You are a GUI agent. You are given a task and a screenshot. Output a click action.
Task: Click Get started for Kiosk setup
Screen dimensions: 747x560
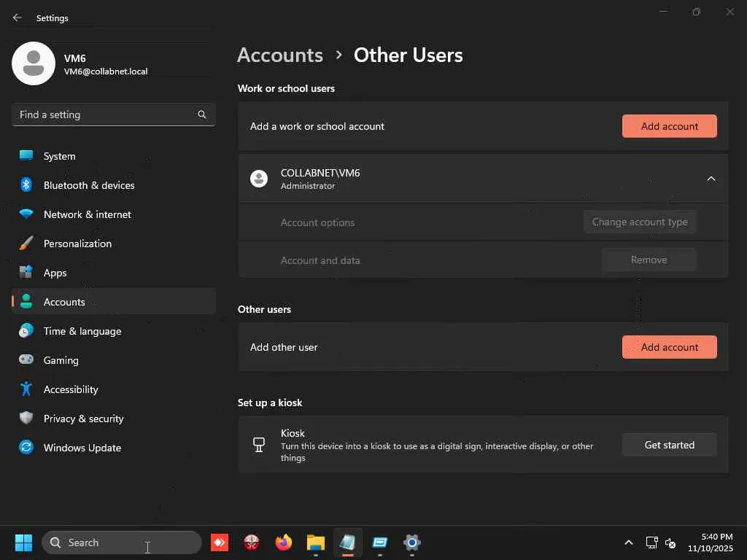tap(669, 445)
